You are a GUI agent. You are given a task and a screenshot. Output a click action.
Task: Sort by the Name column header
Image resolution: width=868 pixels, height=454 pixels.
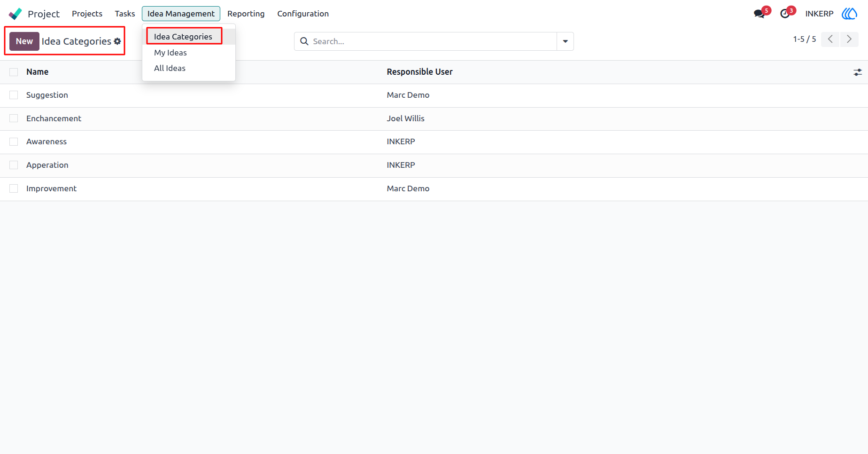(38, 72)
